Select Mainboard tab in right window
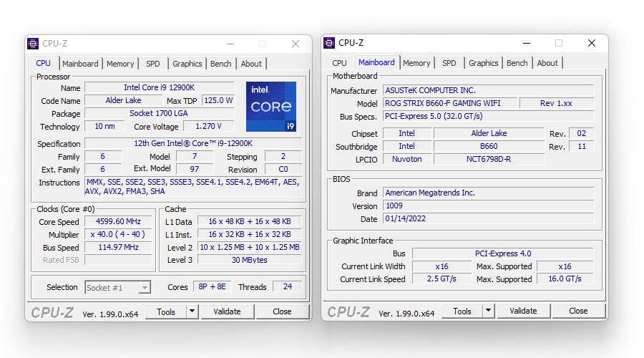 [376, 62]
